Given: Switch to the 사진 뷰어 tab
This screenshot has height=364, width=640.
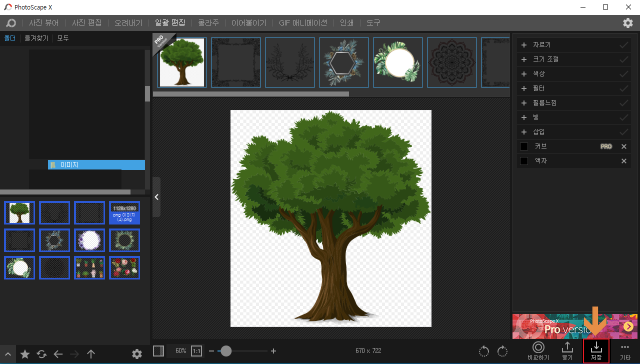Looking at the screenshot, I should [43, 23].
